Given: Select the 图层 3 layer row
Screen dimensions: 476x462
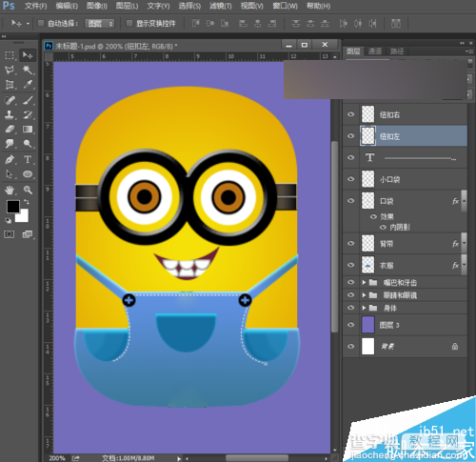Looking at the screenshot, I should coord(405,325).
